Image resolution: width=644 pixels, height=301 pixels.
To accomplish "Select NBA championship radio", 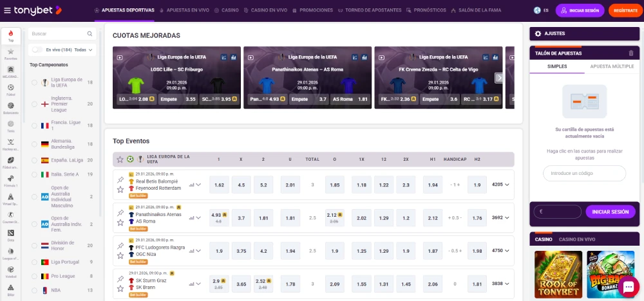I will coord(35,290).
